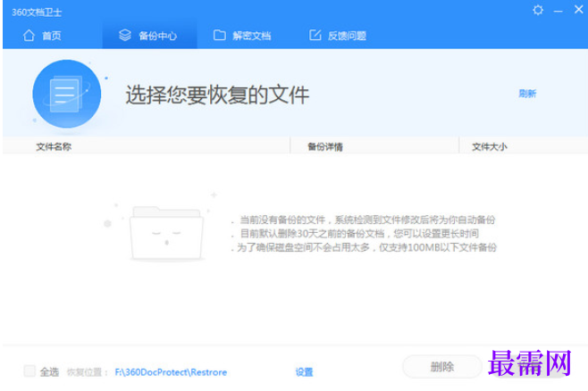Screen dimensions: 588x391
Task: Sort by the 文件大小 column header
Action: click(490, 146)
